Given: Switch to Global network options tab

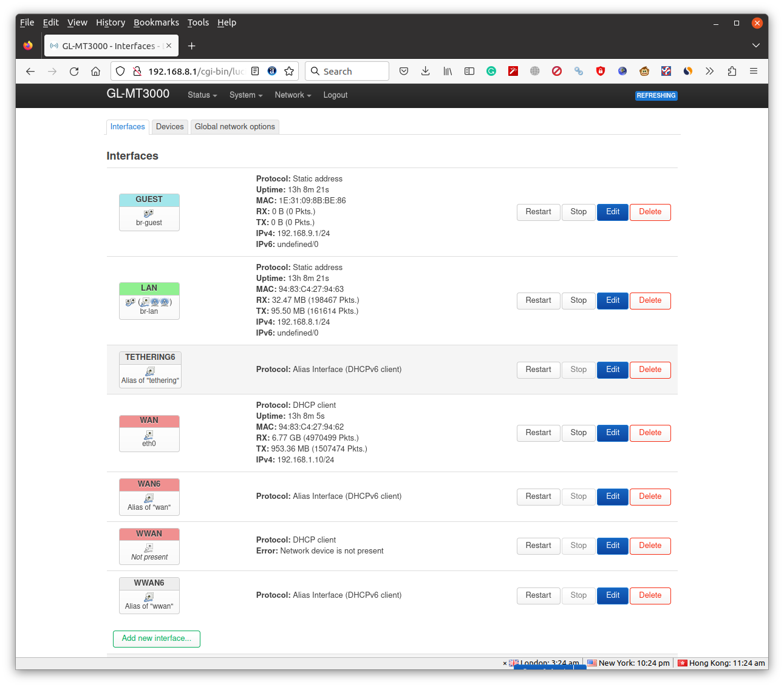Looking at the screenshot, I should click(235, 127).
